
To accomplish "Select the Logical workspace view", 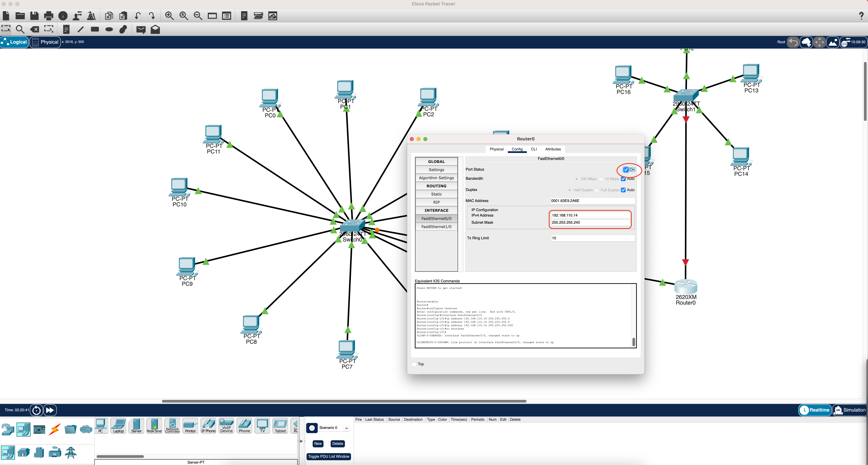I will coord(14,42).
